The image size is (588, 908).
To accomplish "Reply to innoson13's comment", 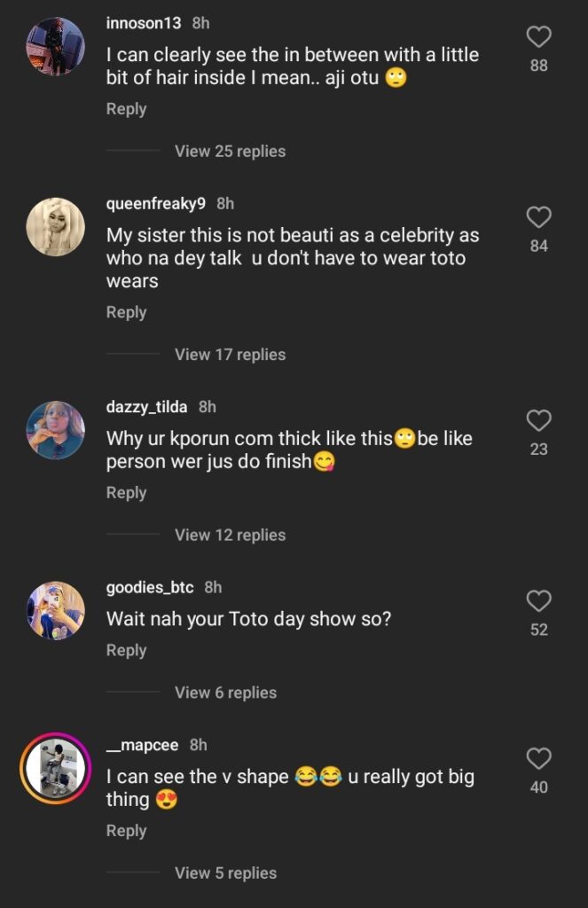I will coord(126,109).
